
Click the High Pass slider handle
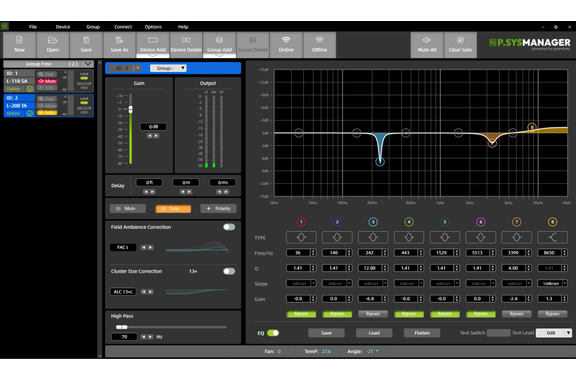point(122,327)
